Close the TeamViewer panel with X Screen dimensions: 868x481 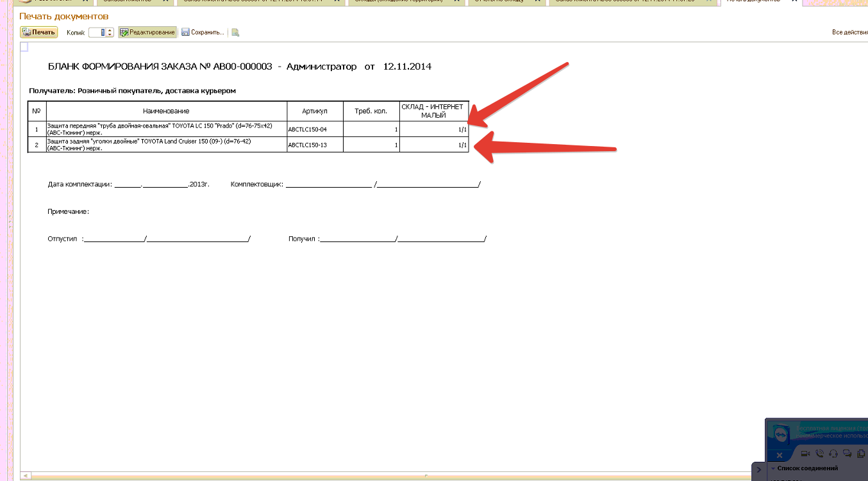click(x=780, y=455)
